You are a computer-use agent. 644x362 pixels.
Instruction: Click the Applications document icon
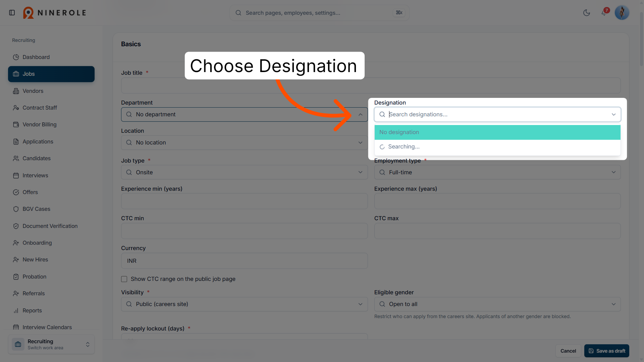[16, 141]
